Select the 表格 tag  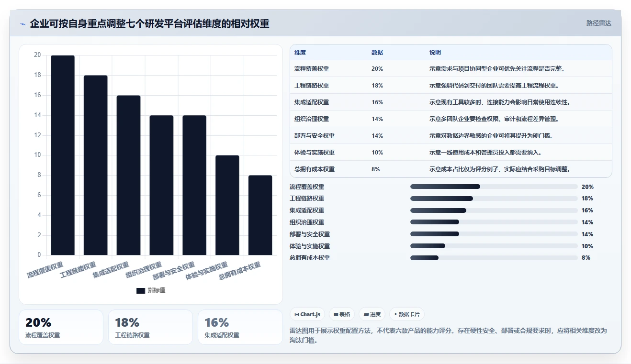(x=342, y=314)
